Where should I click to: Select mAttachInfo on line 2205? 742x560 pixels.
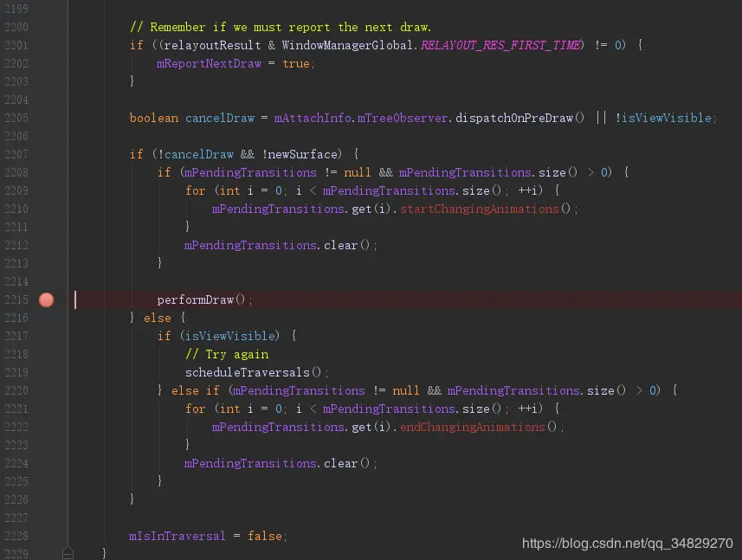[x=313, y=119]
